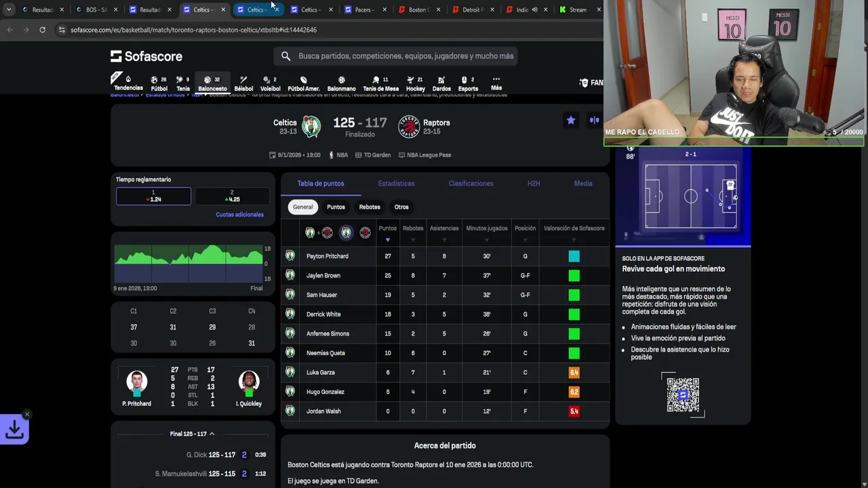Viewport: 868px width, 488px height.
Task: Sort table by Minutos jugados arrow
Action: (487, 240)
